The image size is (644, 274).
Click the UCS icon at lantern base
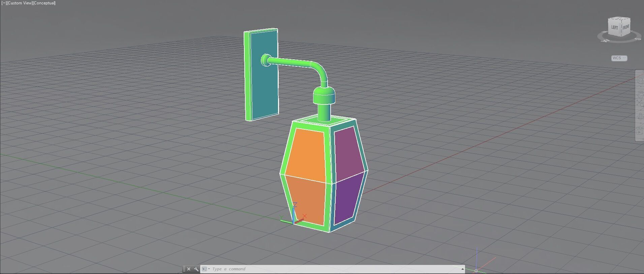(294, 214)
